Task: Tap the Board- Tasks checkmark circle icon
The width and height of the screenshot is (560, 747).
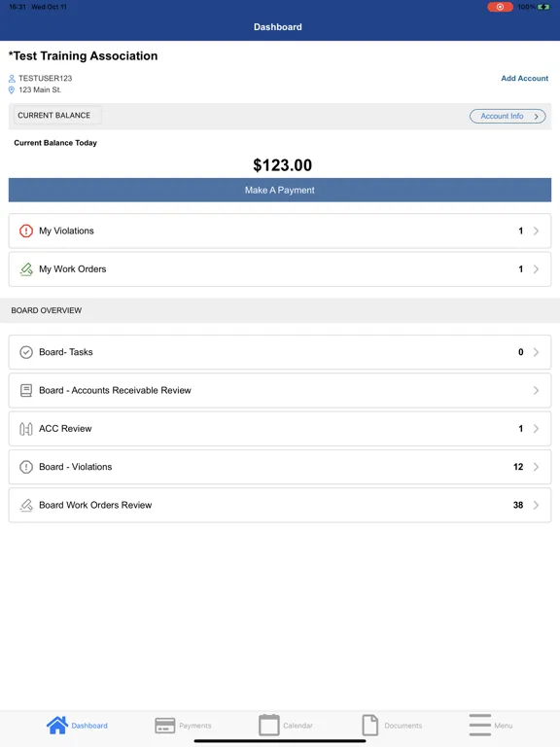Action: [26, 352]
